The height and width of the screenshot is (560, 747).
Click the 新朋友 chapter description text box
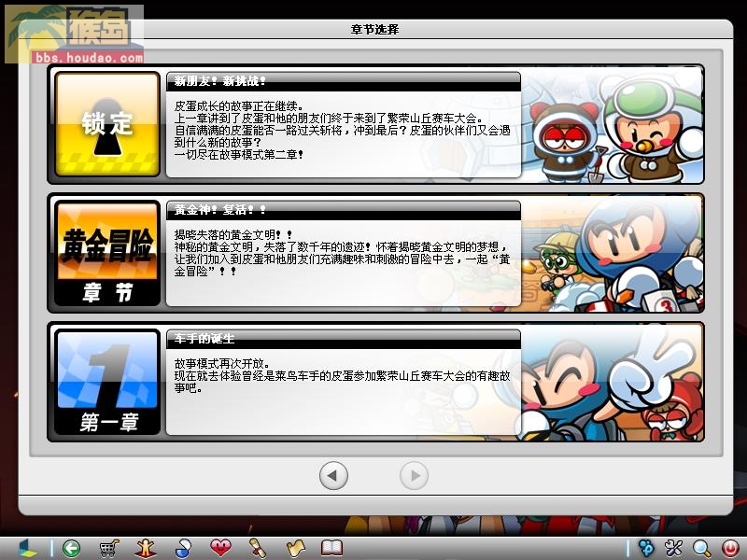click(x=344, y=134)
